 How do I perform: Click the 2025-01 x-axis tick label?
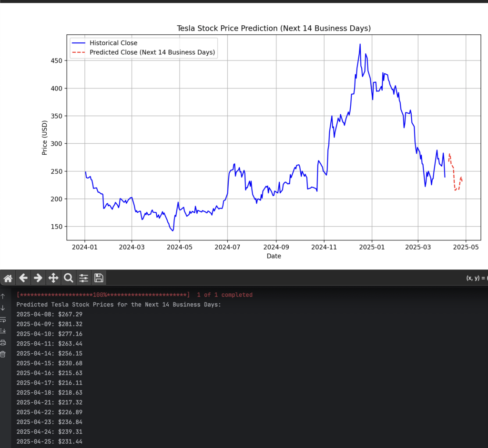click(372, 247)
